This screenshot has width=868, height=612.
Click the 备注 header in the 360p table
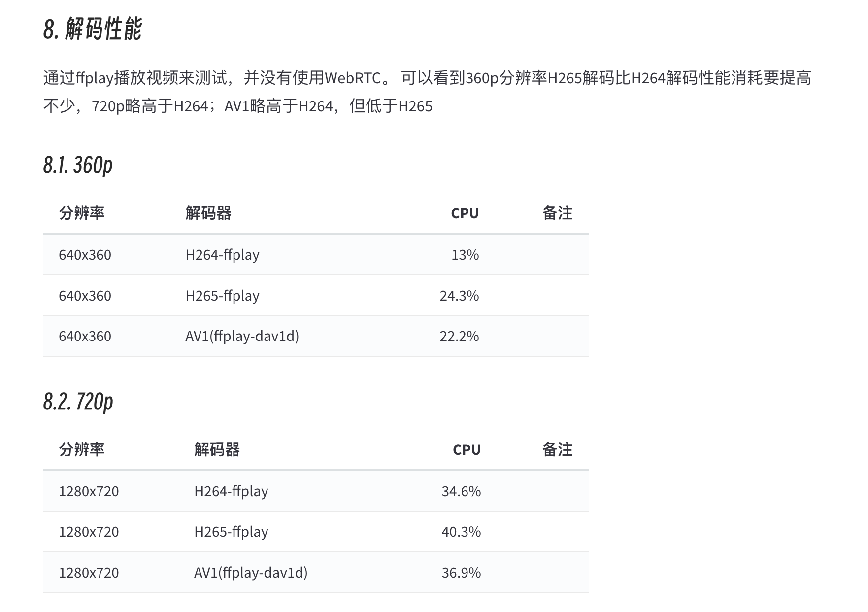click(x=557, y=213)
